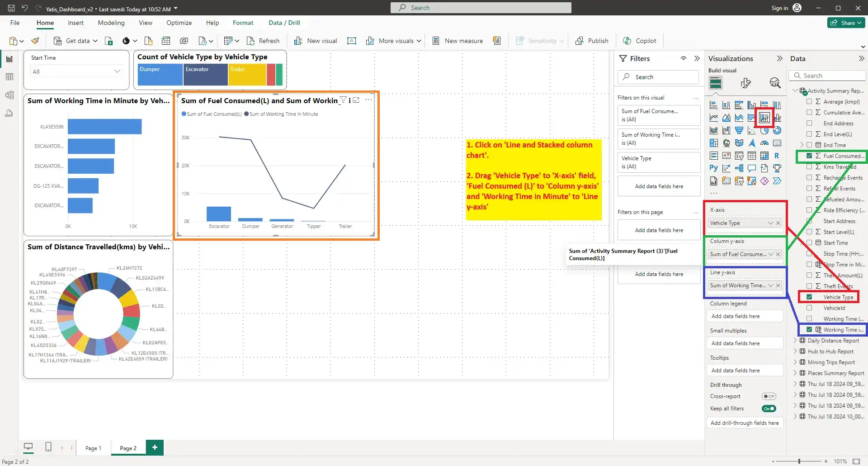Open the Start Time slicer dropdown
868x466 pixels.
pos(117,71)
